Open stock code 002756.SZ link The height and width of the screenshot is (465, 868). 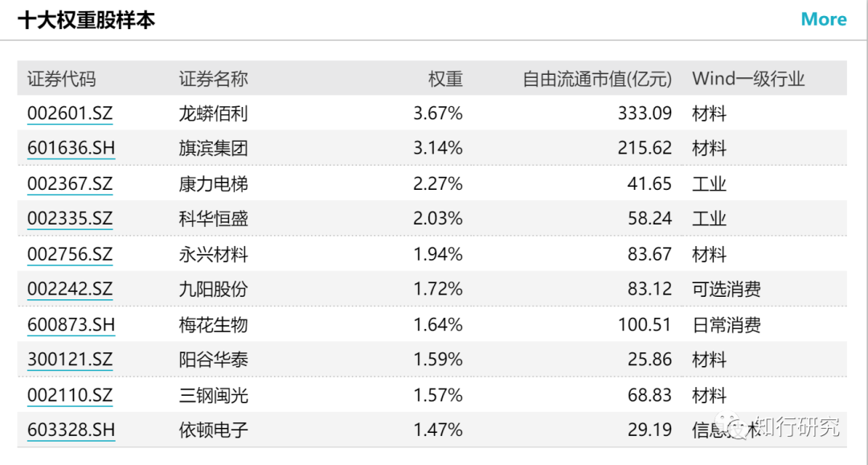[70, 255]
